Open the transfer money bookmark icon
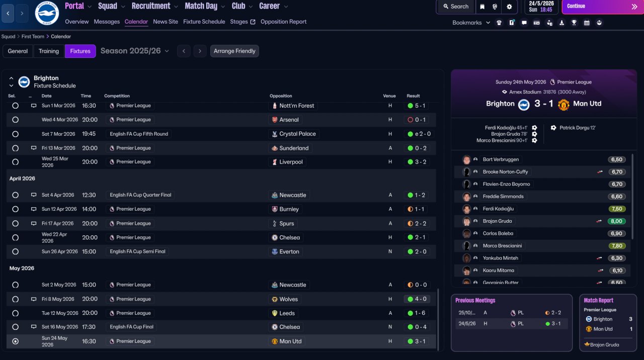Image resolution: width=644 pixels, height=360 pixels. click(x=549, y=23)
